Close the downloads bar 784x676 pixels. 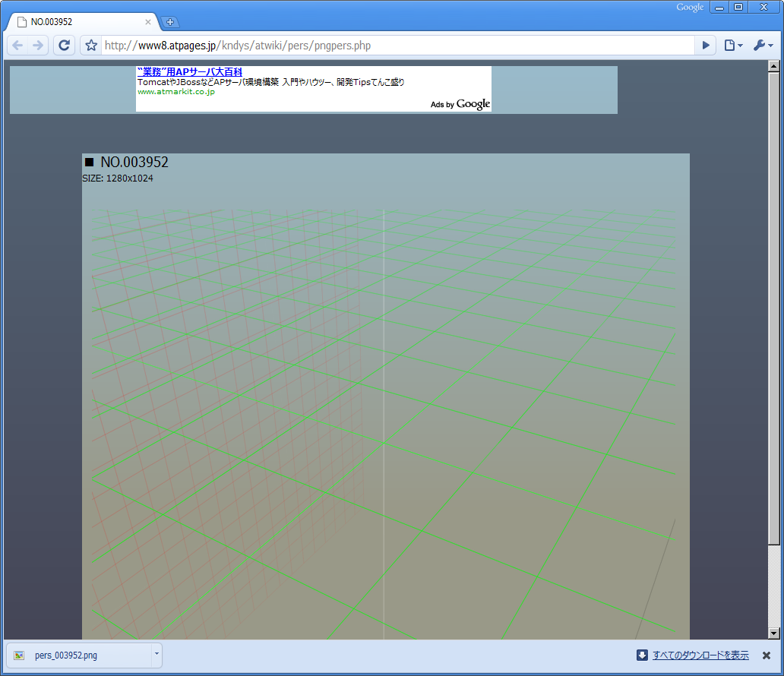pos(766,655)
